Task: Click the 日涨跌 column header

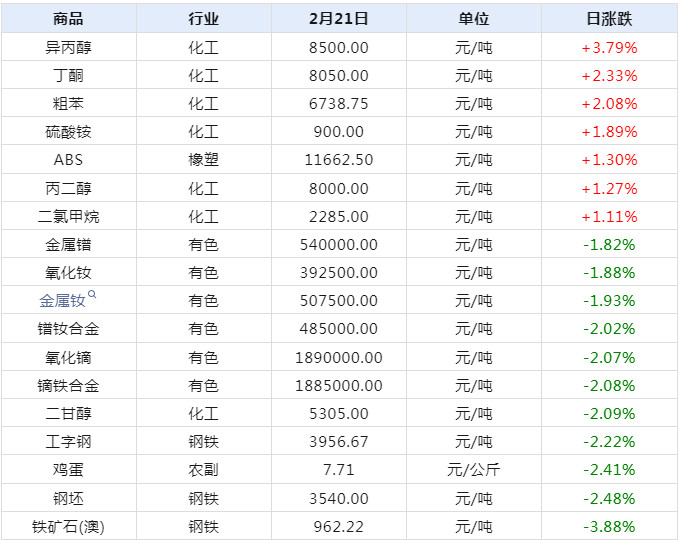Action: pos(609,18)
